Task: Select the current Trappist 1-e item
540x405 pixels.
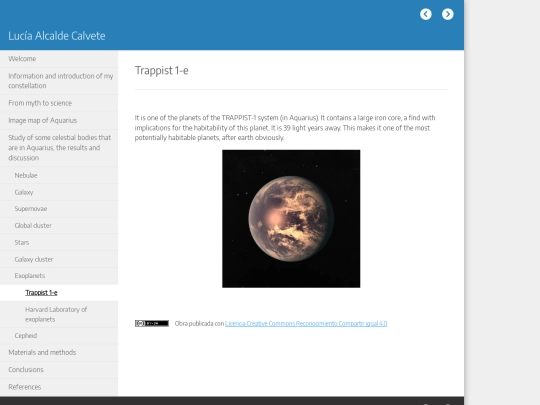Action: click(x=59, y=293)
